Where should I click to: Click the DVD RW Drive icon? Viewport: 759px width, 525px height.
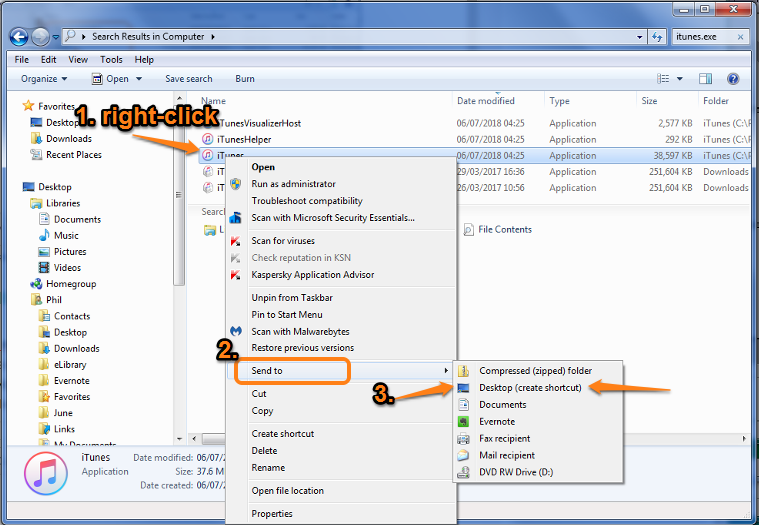coord(463,473)
